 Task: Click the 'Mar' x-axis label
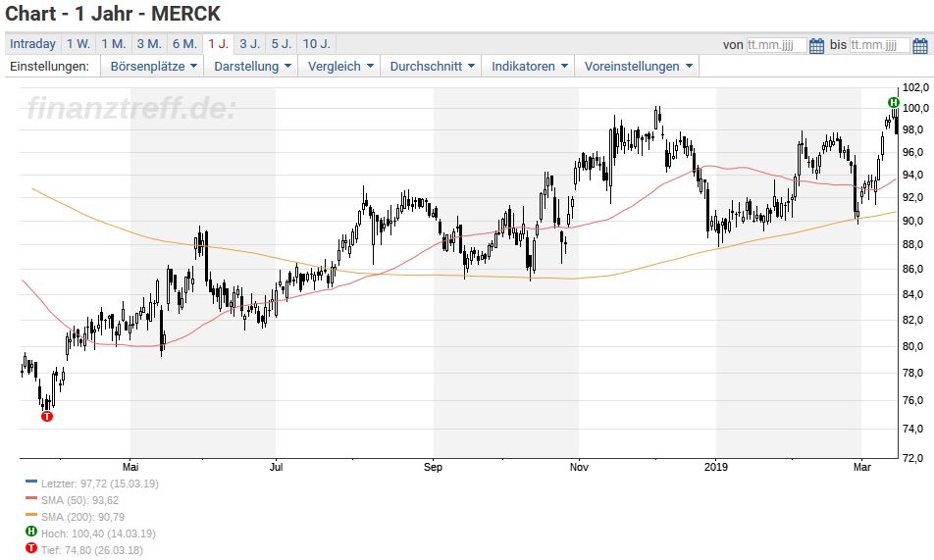[x=862, y=467]
